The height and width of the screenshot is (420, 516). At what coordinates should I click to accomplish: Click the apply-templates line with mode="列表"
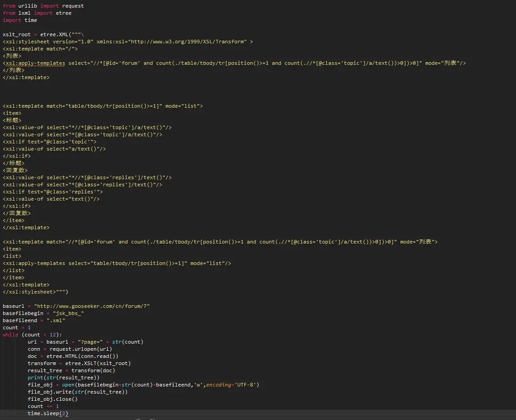234,63
